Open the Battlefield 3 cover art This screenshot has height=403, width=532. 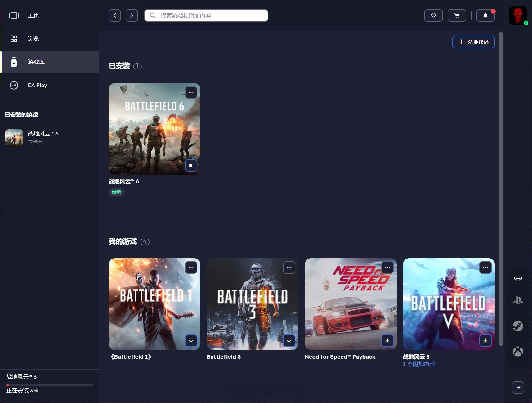click(x=253, y=304)
